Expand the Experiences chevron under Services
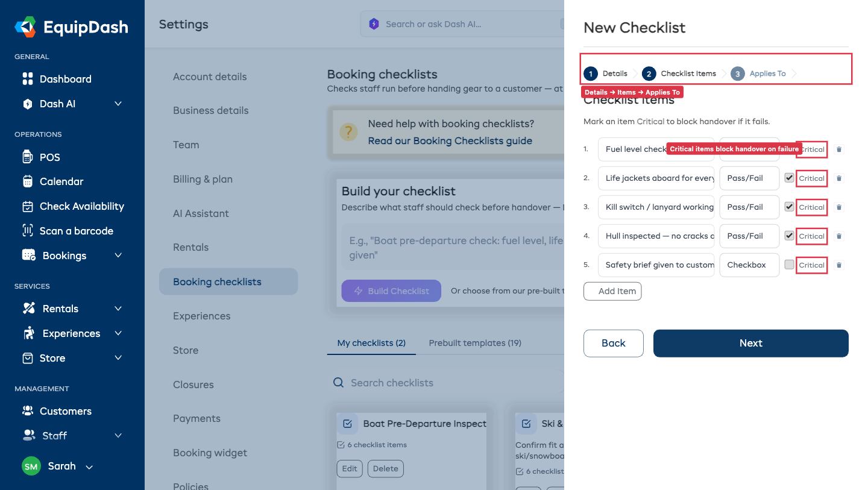The image size is (868, 490). pos(118,333)
